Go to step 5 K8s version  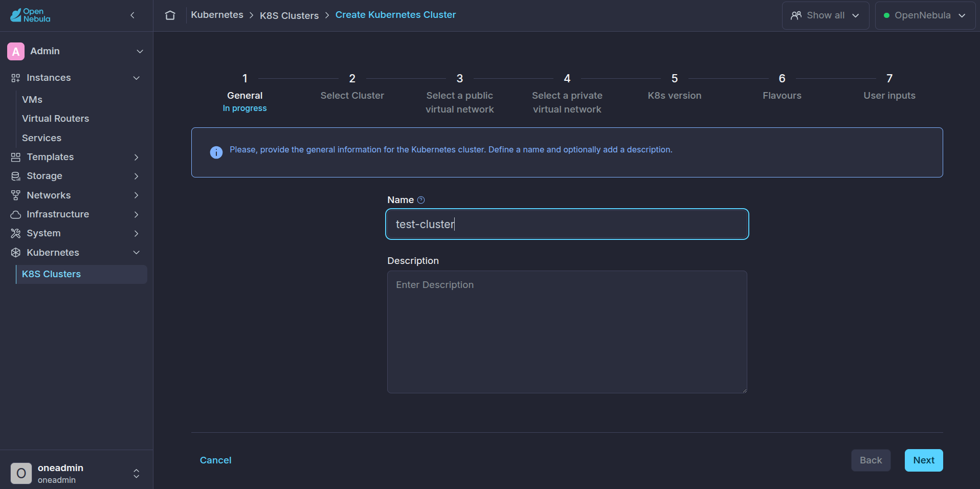click(674, 86)
